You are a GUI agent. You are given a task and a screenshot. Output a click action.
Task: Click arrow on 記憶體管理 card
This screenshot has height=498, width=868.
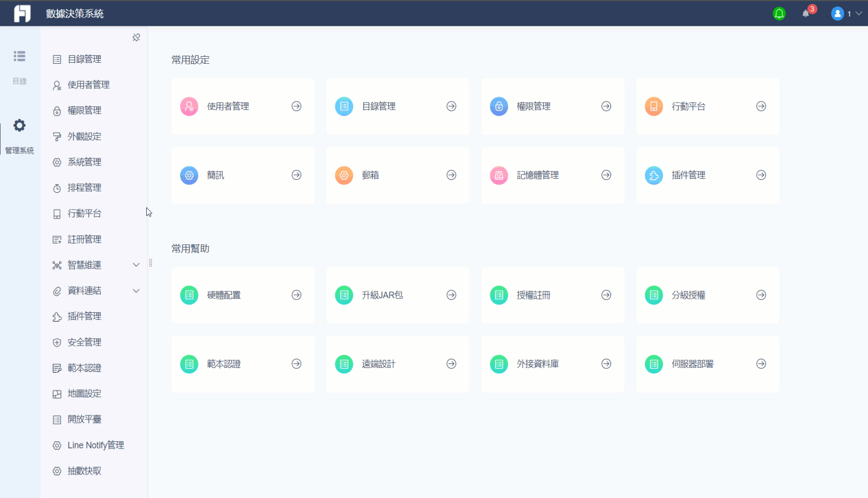pos(606,175)
